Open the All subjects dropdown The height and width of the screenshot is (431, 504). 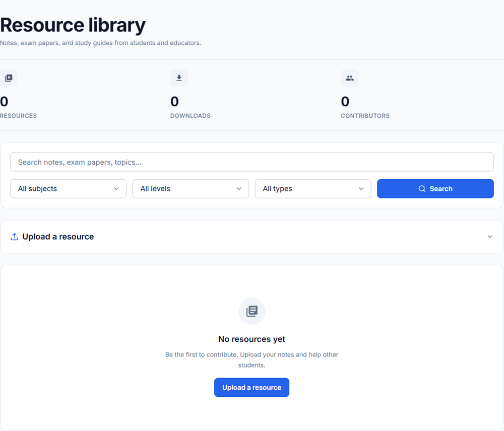point(68,189)
